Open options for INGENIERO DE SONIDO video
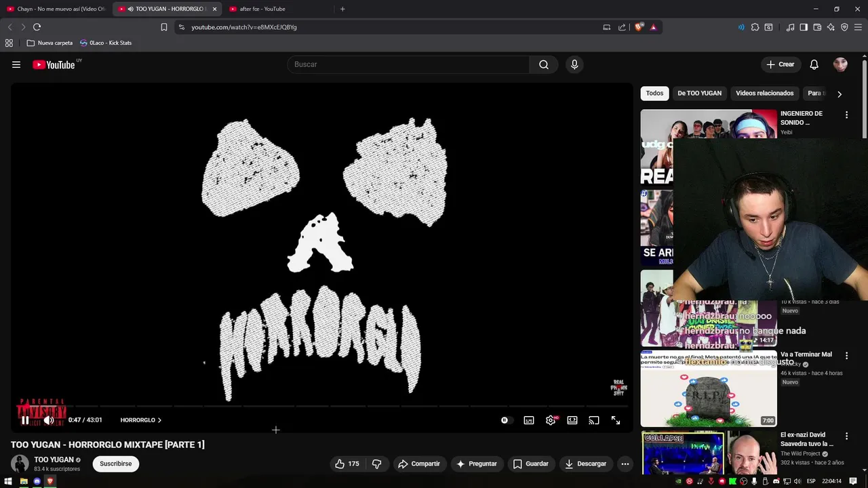 click(846, 115)
